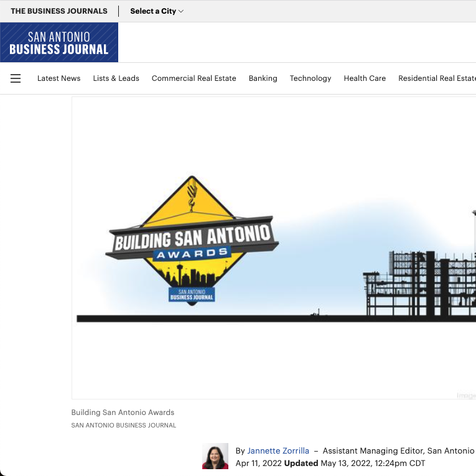476x476 pixels.
Task: Click the Apr 11, 2022 publish date
Action: 258,464
